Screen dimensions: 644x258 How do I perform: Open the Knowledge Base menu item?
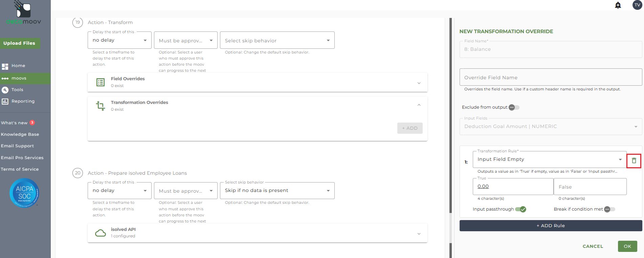(x=20, y=134)
